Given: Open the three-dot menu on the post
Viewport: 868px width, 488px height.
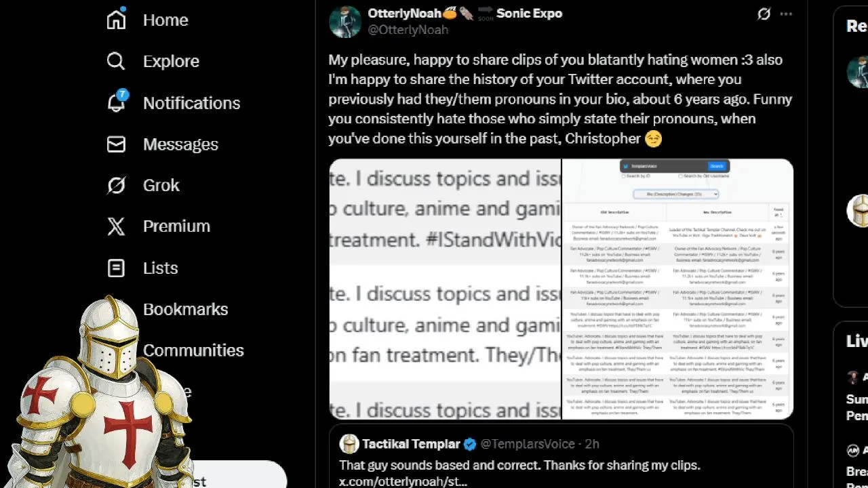Looking at the screenshot, I should point(786,14).
